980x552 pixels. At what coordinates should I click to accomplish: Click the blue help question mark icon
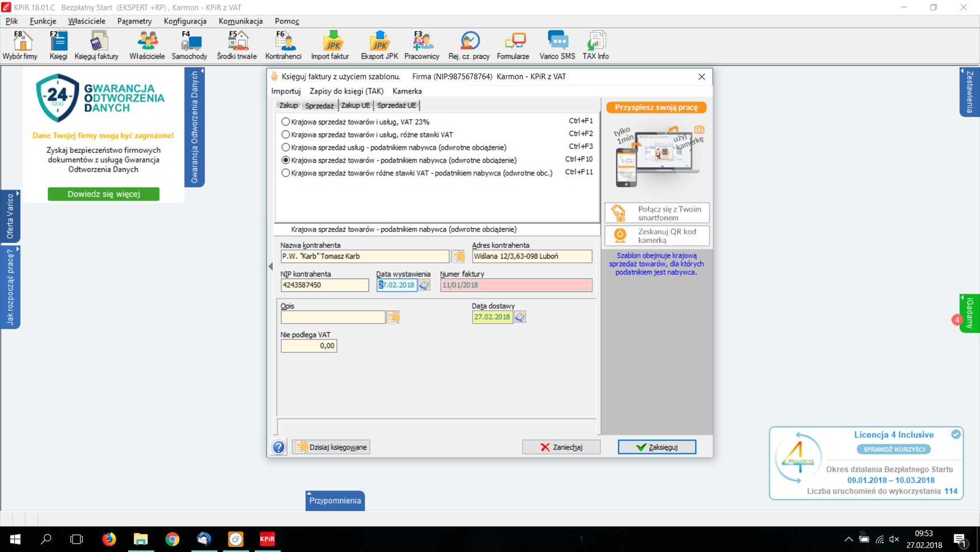pyautogui.click(x=279, y=447)
